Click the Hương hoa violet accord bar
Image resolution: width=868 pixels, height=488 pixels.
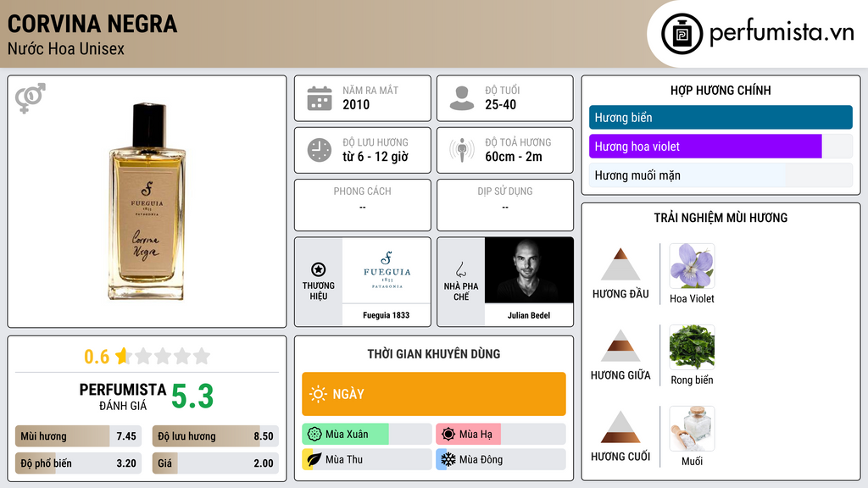(x=721, y=147)
